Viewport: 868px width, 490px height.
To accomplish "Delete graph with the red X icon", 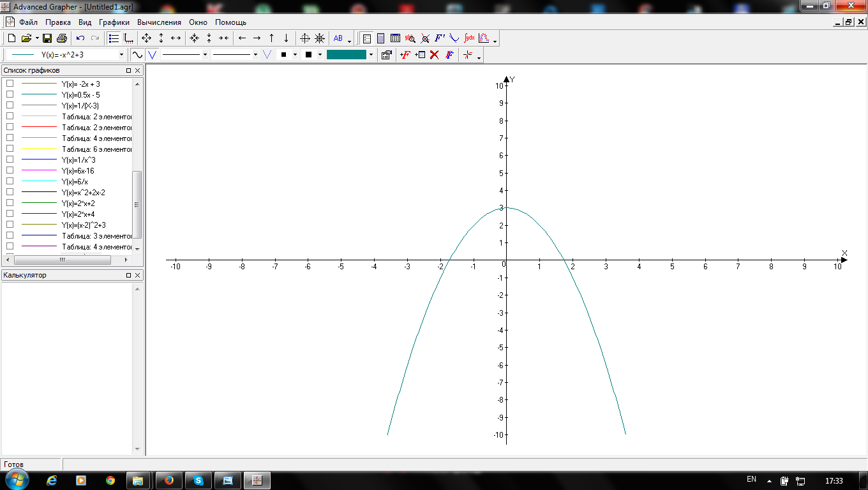I will (x=434, y=55).
